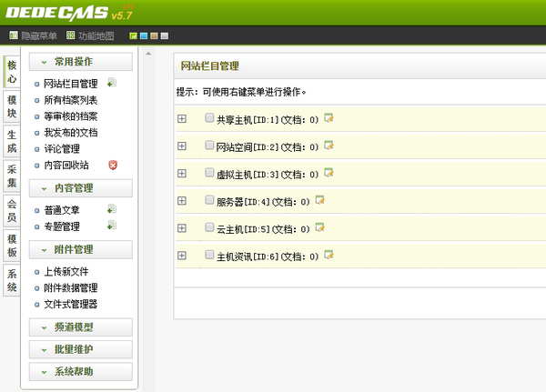This screenshot has width=546, height=392.
Task: Choose the gray theme color swatch
Action: point(165,35)
